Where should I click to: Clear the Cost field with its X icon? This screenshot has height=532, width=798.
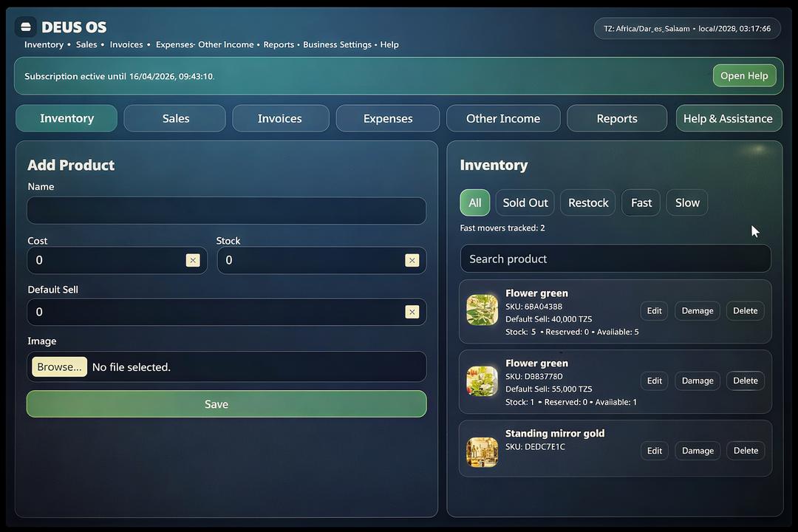pos(193,260)
